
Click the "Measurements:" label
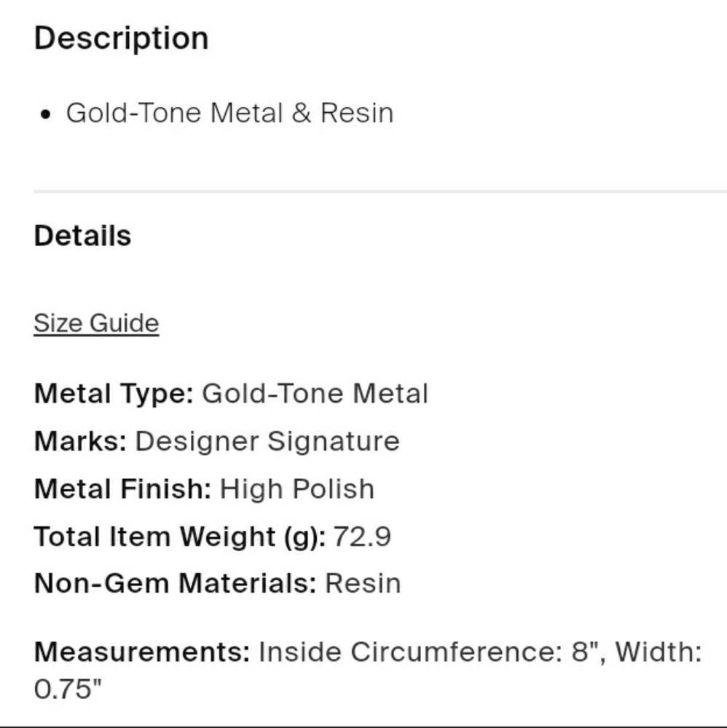141,652
